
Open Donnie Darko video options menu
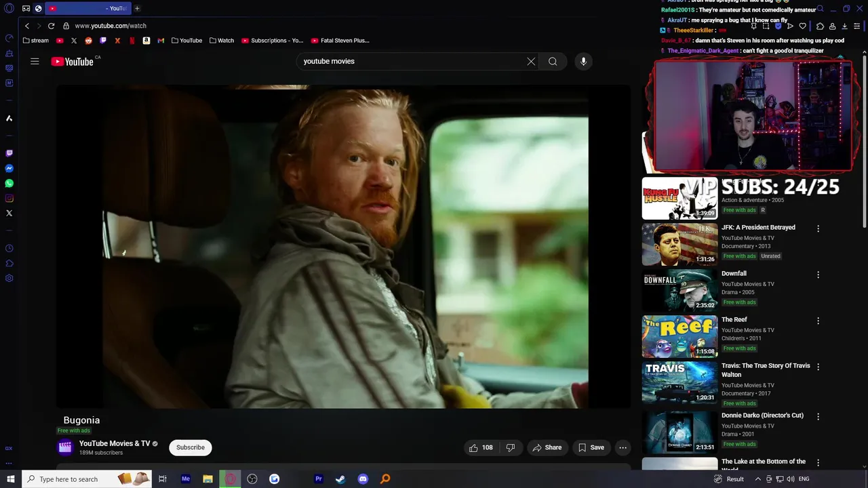tap(818, 417)
